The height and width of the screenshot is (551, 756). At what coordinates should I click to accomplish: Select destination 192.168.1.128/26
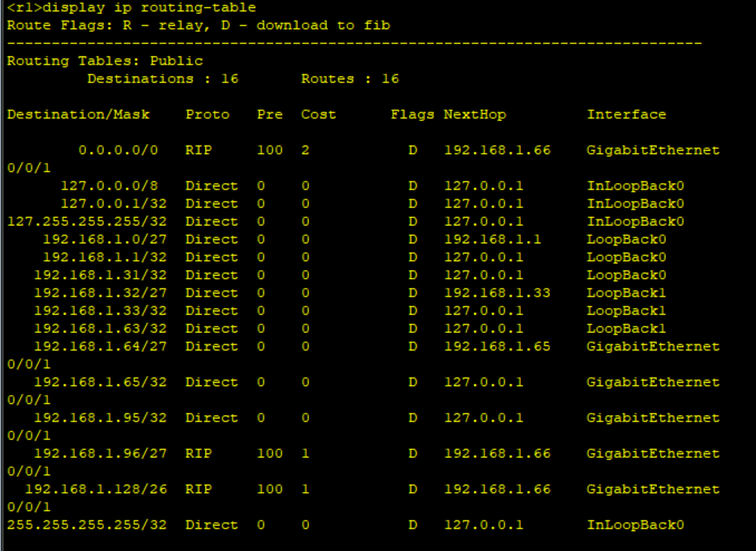[x=96, y=489]
